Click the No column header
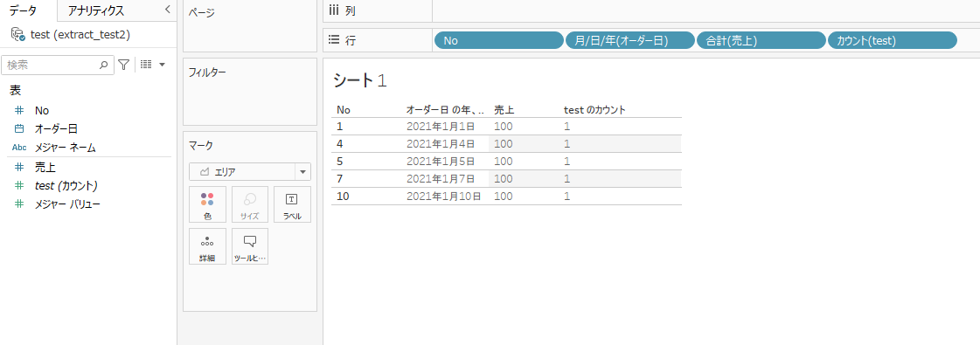980x345 pixels. point(343,110)
